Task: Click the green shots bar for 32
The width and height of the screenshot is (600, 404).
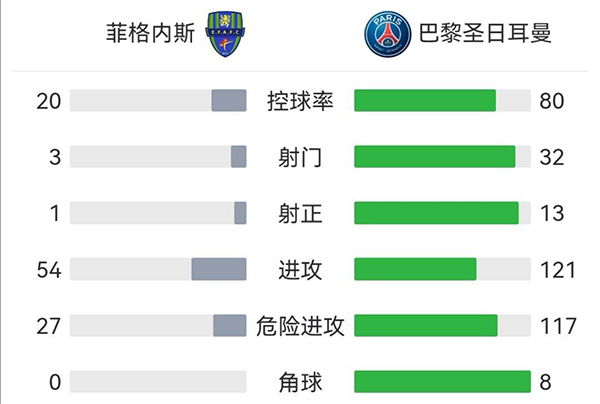Action: click(x=435, y=157)
